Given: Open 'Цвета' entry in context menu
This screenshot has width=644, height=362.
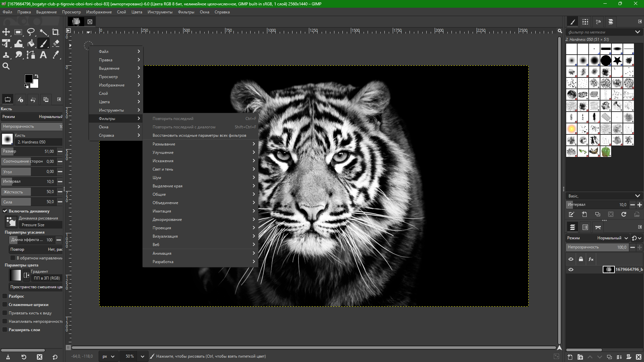Looking at the screenshot, I should point(116,102).
